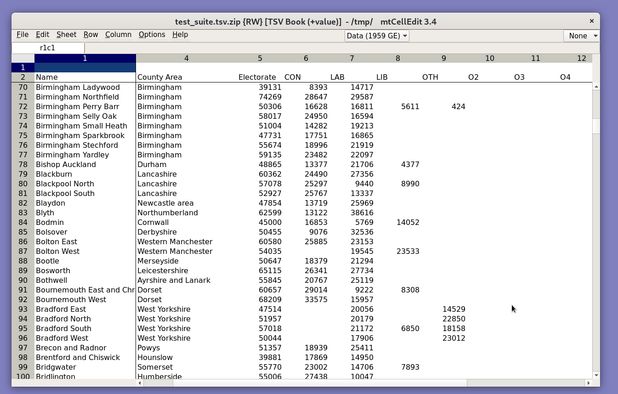Open the Row menu

click(91, 35)
